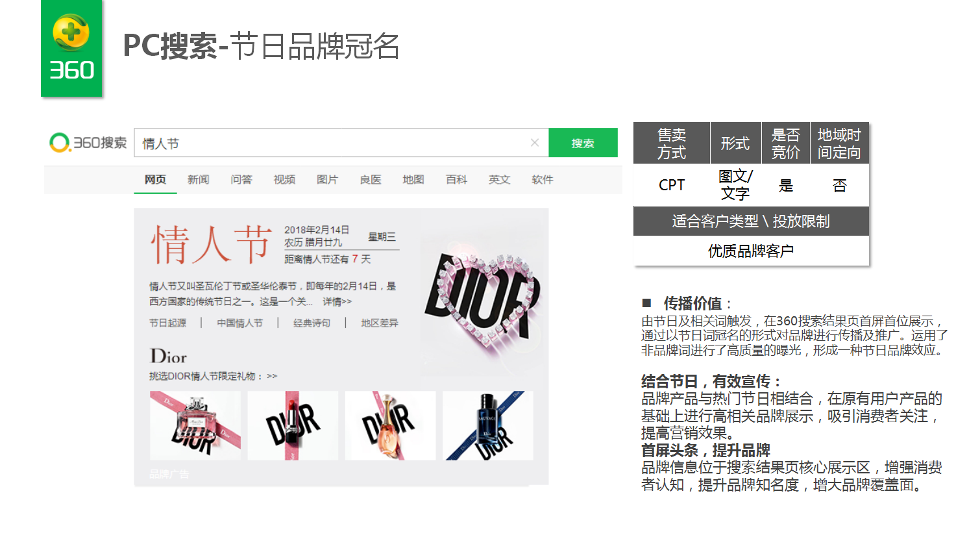Click the 星期三 text
980x550 pixels.
coord(382,237)
